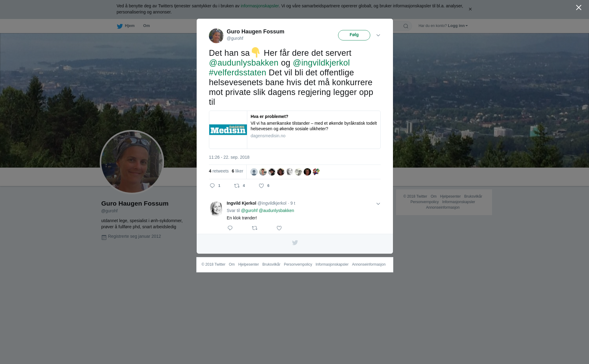Open the Dagens Medisin article card
The image size is (589, 364).
pos(295,130)
